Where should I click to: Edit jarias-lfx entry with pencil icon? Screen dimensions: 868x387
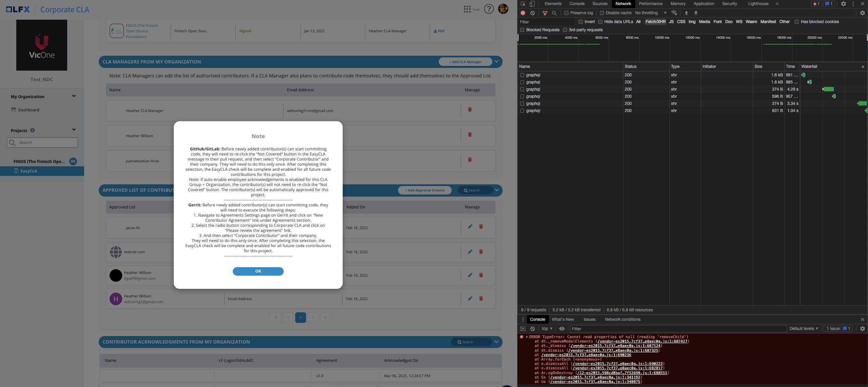(x=470, y=226)
